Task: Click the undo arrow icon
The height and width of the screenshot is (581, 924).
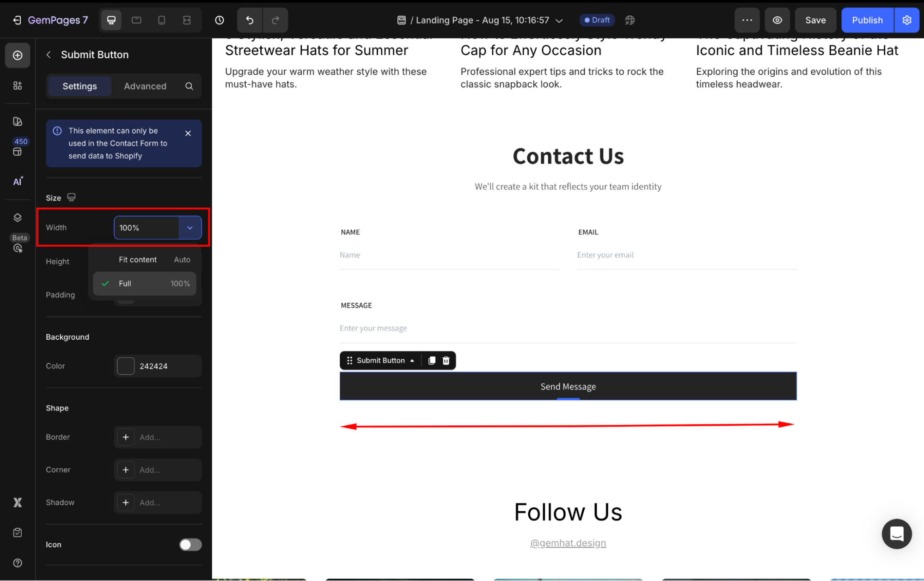Action: (x=250, y=20)
